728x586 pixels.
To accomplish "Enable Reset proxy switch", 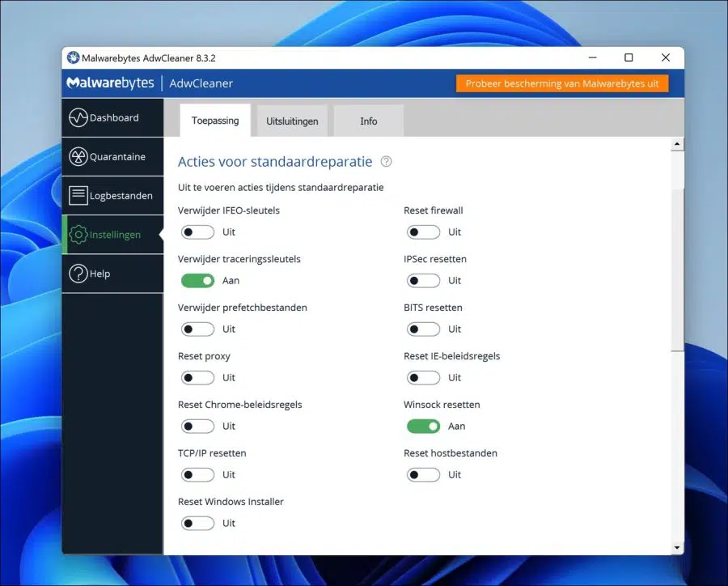I will pyautogui.click(x=198, y=378).
